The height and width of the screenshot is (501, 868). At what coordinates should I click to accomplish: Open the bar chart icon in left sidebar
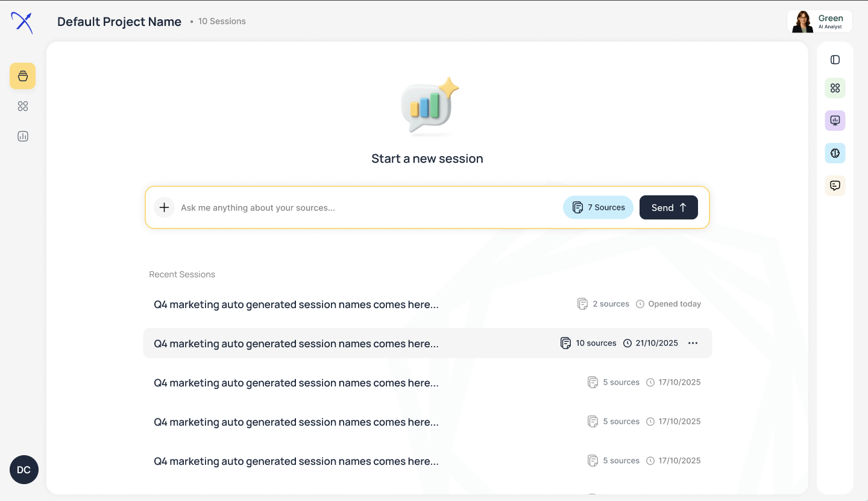(23, 136)
